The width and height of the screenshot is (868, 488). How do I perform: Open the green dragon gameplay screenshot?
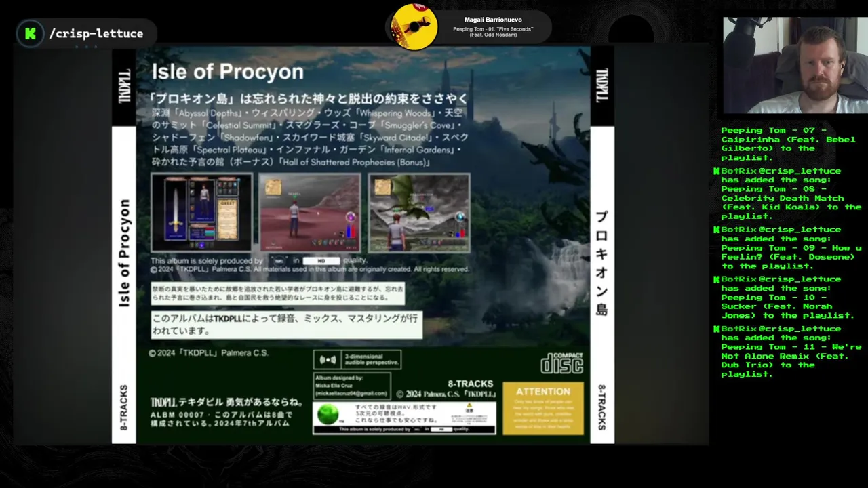[419, 212]
